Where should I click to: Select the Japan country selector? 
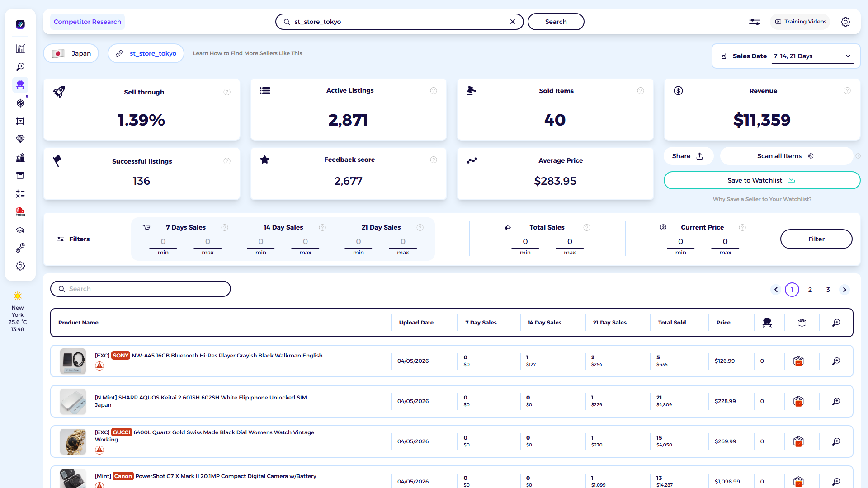[x=71, y=53]
